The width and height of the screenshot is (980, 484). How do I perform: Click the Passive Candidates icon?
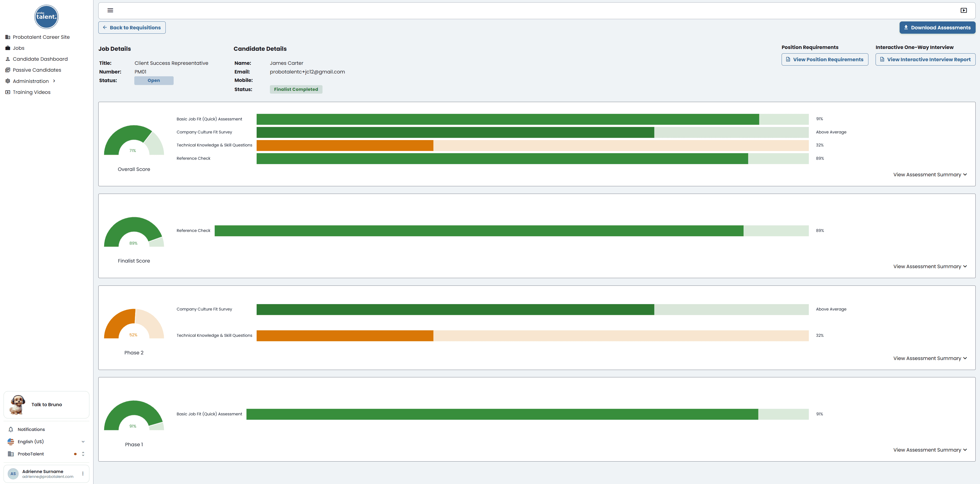click(8, 70)
